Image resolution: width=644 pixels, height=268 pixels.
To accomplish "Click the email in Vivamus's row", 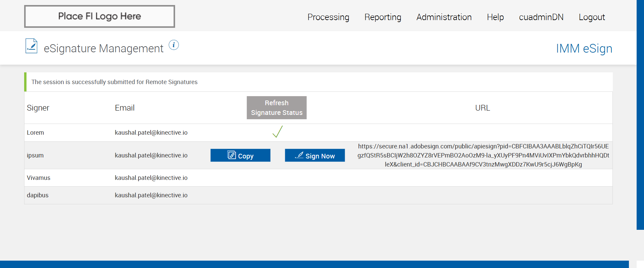I will click(x=151, y=178).
